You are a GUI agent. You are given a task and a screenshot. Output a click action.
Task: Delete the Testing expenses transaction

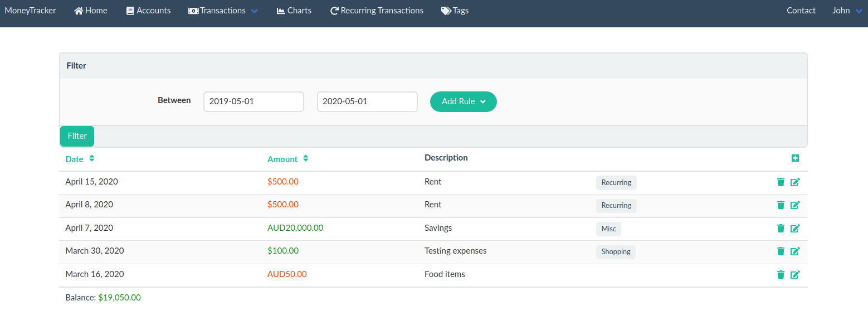781,251
